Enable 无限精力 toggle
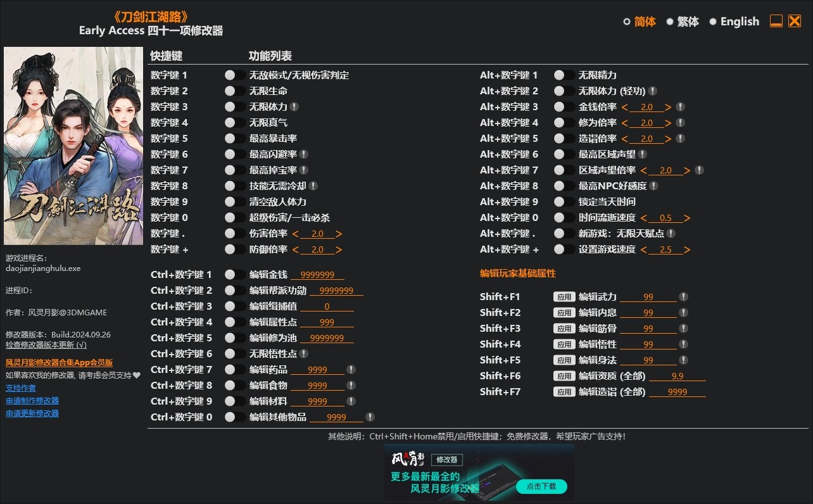The width and height of the screenshot is (813, 504). 564,75
